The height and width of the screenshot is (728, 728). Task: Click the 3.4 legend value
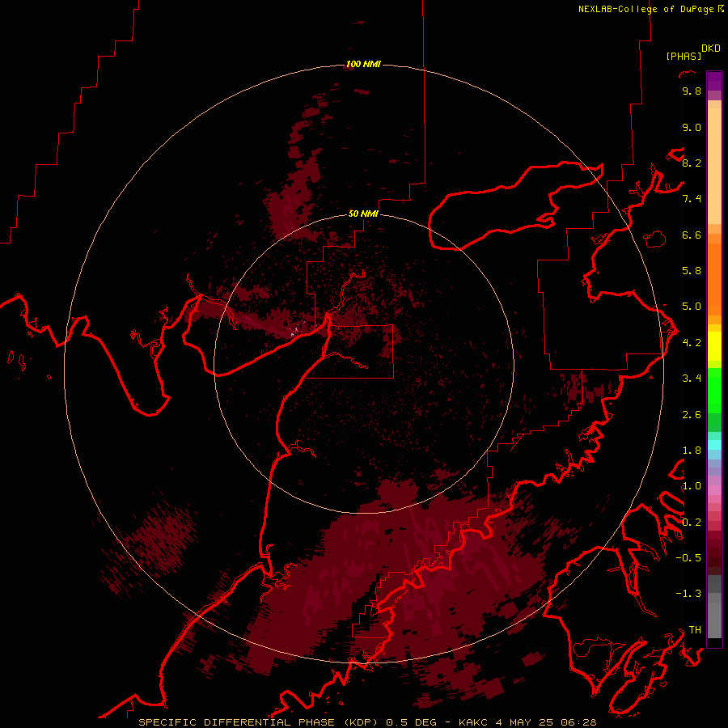(x=692, y=379)
